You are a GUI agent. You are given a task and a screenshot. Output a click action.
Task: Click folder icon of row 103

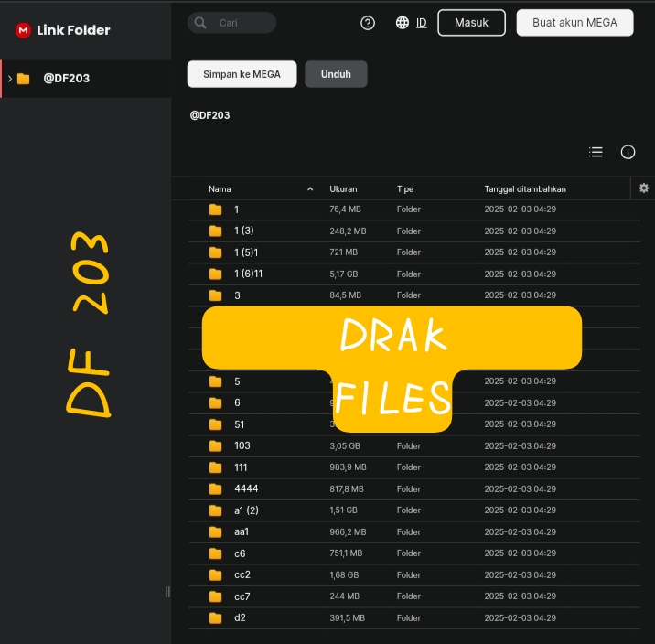click(x=216, y=446)
